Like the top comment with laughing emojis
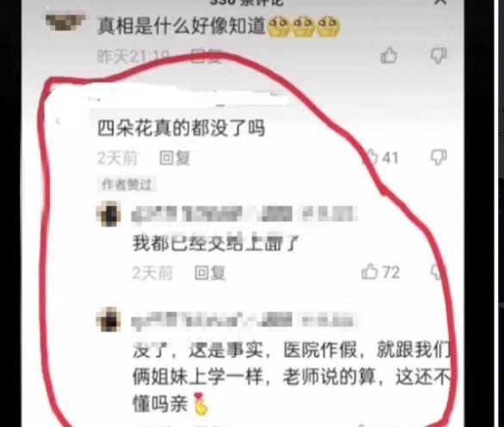The image size is (504, 427). (x=389, y=56)
